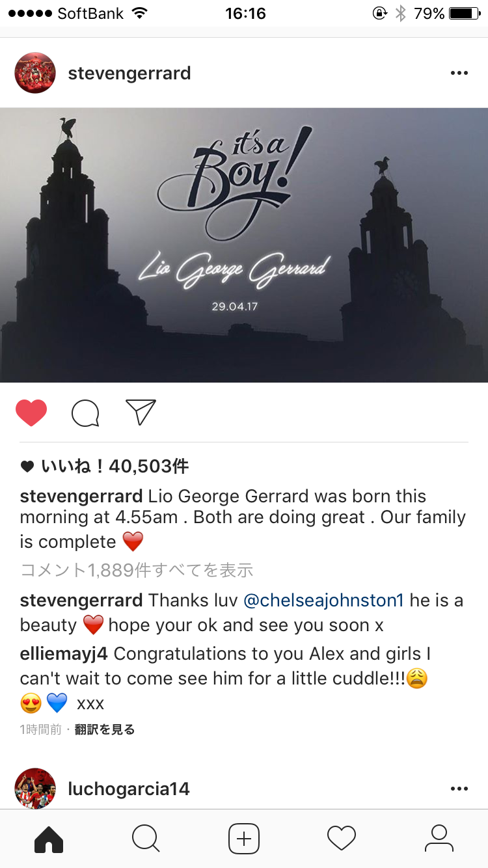Open @chelseajohnston1 mention link
The height and width of the screenshot is (868, 488).
click(x=323, y=600)
